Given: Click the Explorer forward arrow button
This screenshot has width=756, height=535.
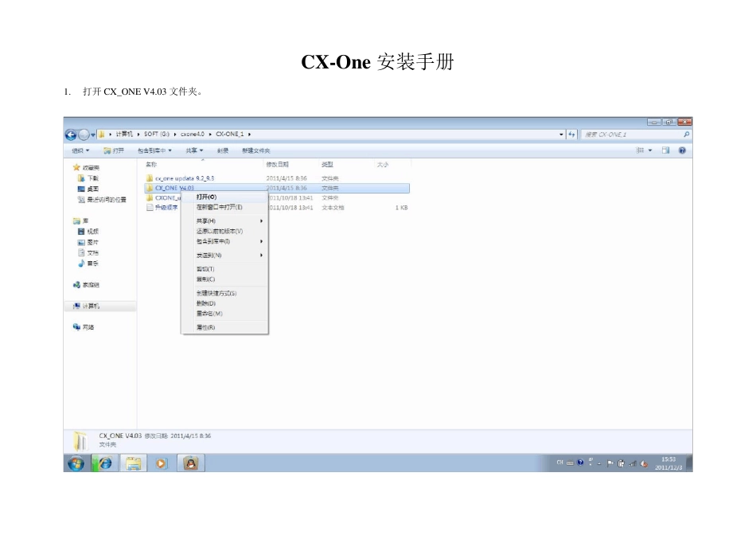Looking at the screenshot, I should pos(84,135).
